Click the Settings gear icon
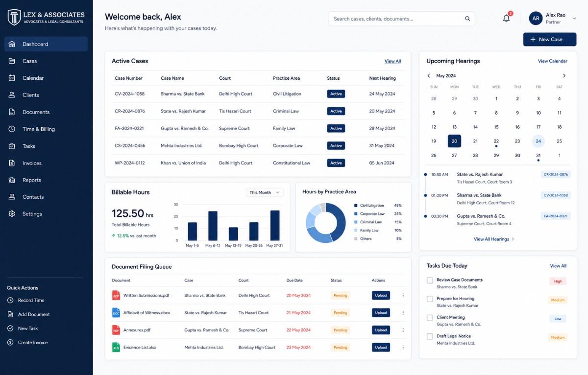This screenshot has width=588, height=375. (x=12, y=214)
